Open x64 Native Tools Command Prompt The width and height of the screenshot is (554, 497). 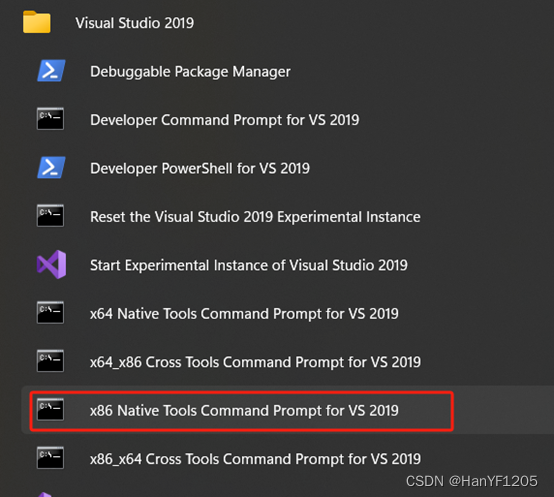pos(244,314)
